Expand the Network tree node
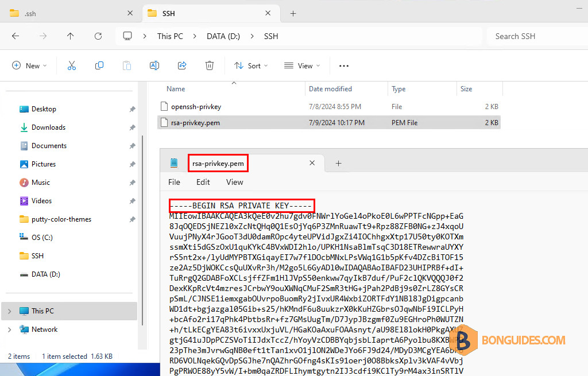The width and height of the screenshot is (588, 376). click(9, 330)
